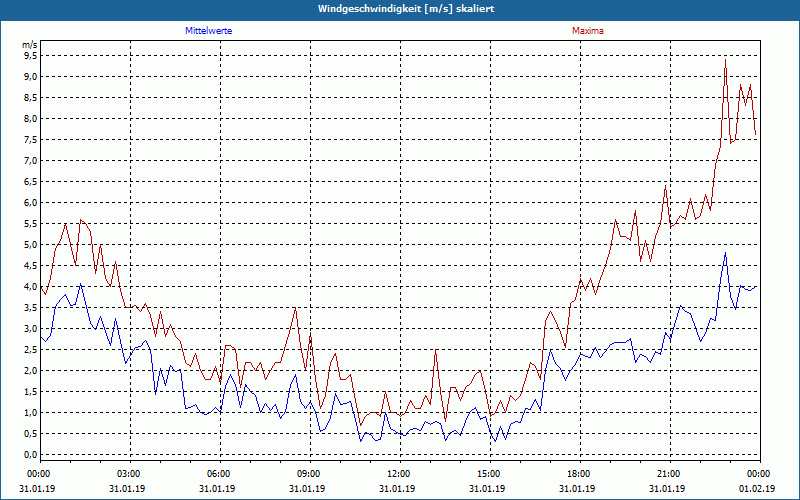
Task: Click the m/s unit label
Action: pyautogui.click(x=30, y=45)
